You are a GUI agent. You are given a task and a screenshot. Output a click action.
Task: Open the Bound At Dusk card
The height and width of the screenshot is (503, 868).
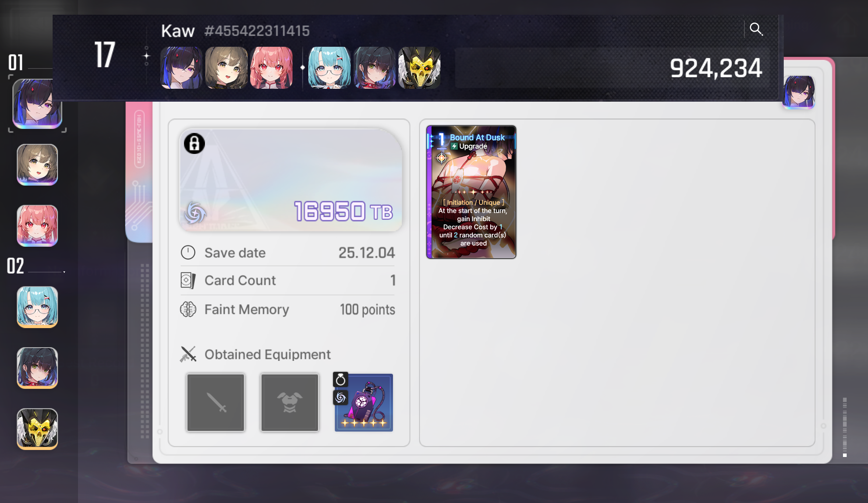coord(471,192)
